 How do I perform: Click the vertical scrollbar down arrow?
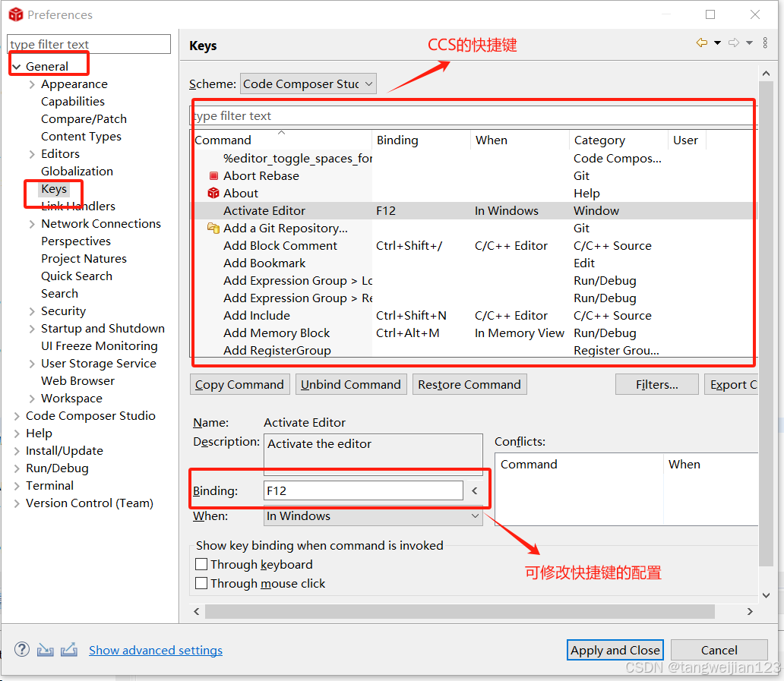[766, 595]
